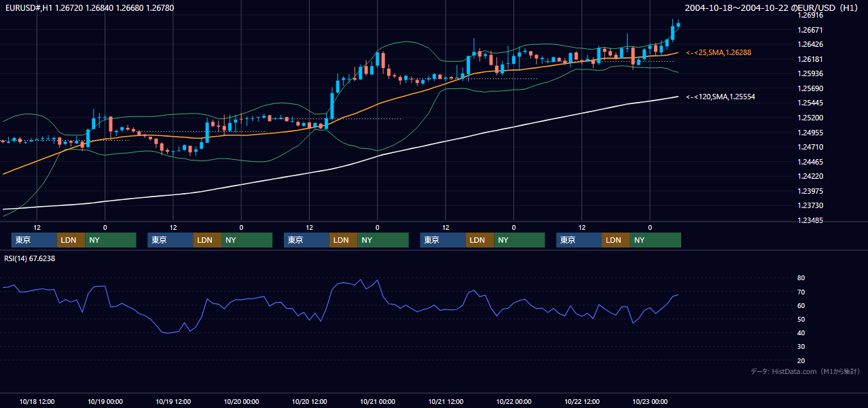The image size is (868, 408).
Task: Click the 10/18 12:00 time axis label
Action: tap(37, 401)
